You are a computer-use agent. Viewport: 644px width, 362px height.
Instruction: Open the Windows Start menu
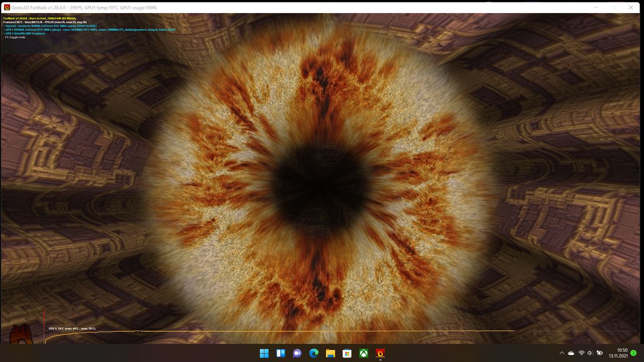264,353
